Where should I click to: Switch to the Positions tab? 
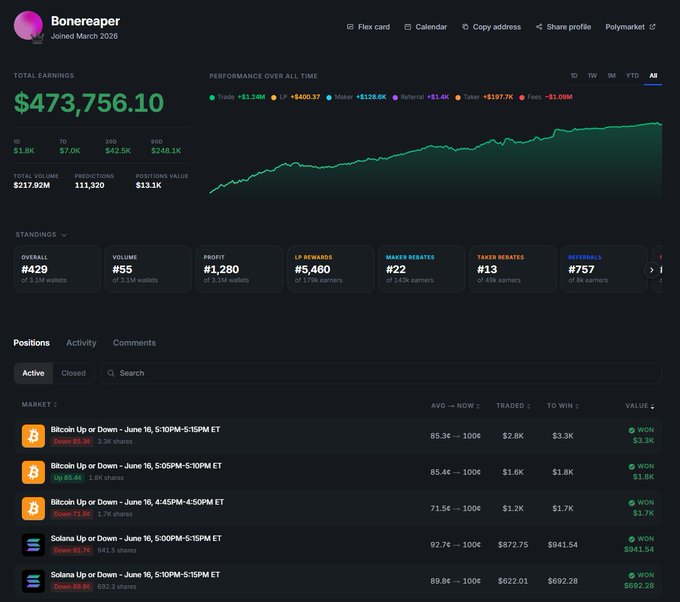pyautogui.click(x=31, y=343)
